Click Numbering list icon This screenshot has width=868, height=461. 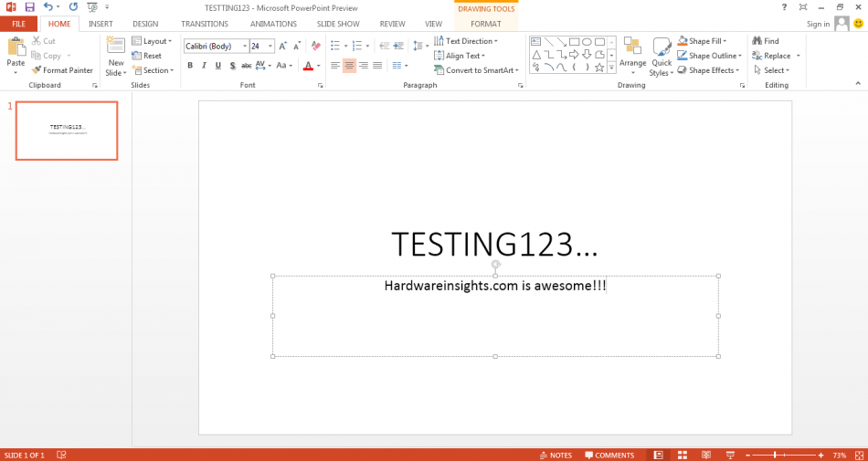357,46
